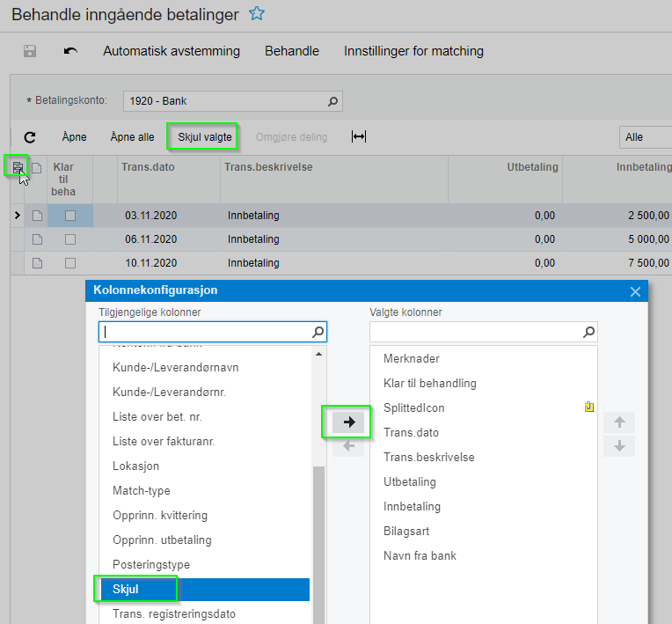Refresh the transactions grid
This screenshot has width=672, height=624.
point(30,137)
